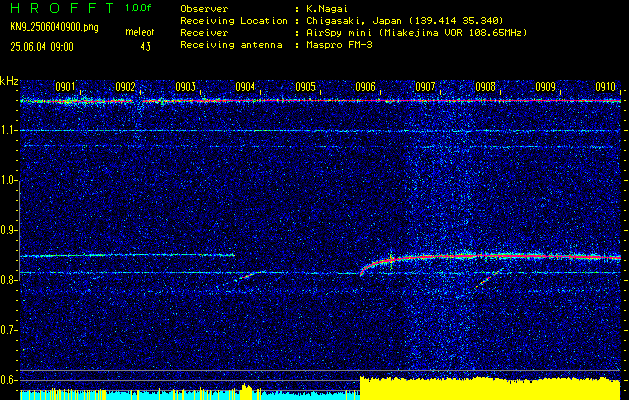Screen dimensions: 629x400
Task: Click the 0907 time marker
Action: (425, 87)
